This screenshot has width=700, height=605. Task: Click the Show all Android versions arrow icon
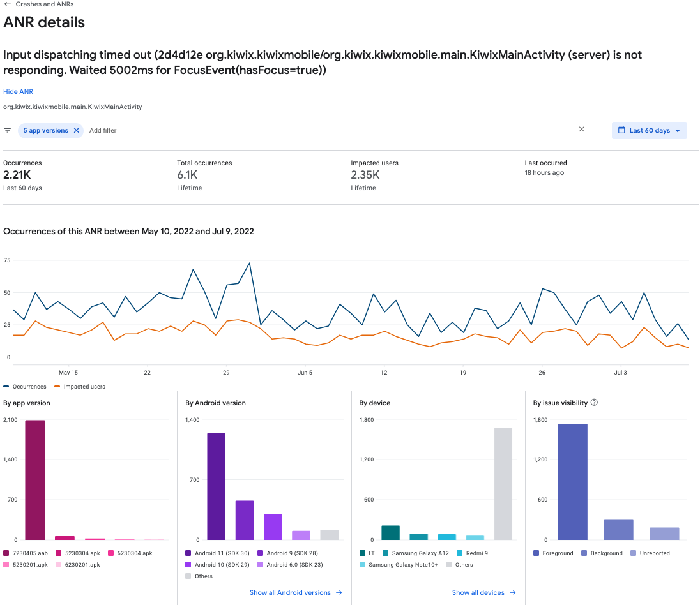point(339,592)
